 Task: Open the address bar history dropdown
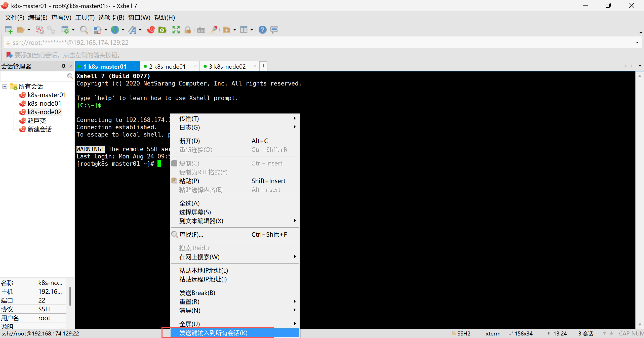637,43
